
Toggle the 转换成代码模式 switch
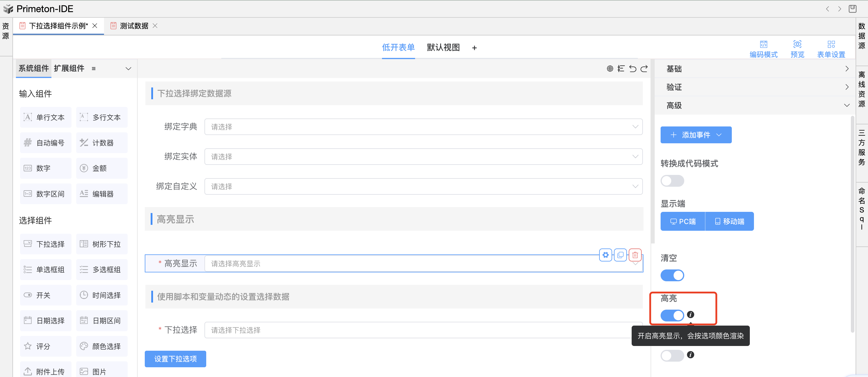[672, 181]
